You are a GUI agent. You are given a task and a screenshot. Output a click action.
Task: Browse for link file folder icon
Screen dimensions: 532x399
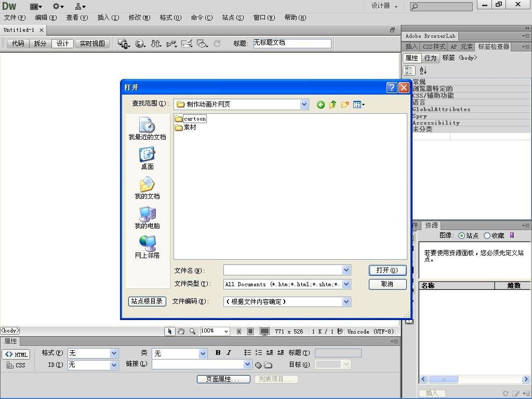click(269, 365)
